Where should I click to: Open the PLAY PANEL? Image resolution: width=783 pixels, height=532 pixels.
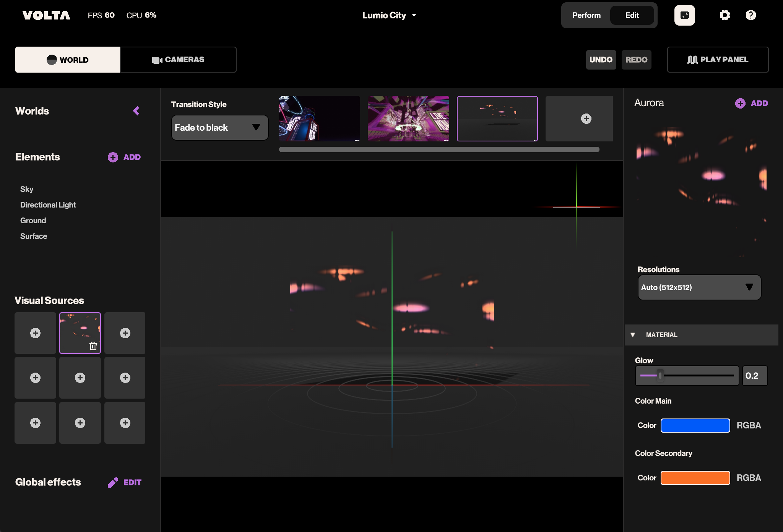718,60
